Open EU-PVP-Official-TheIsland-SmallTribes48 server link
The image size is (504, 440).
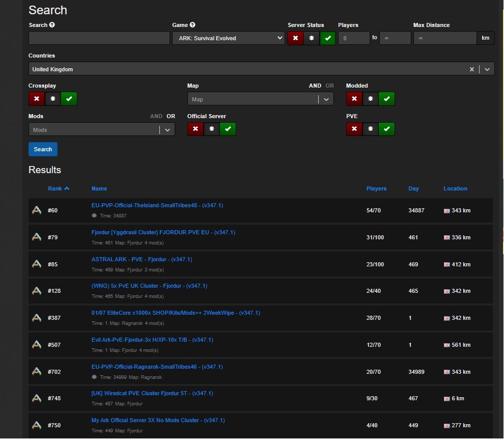click(157, 206)
